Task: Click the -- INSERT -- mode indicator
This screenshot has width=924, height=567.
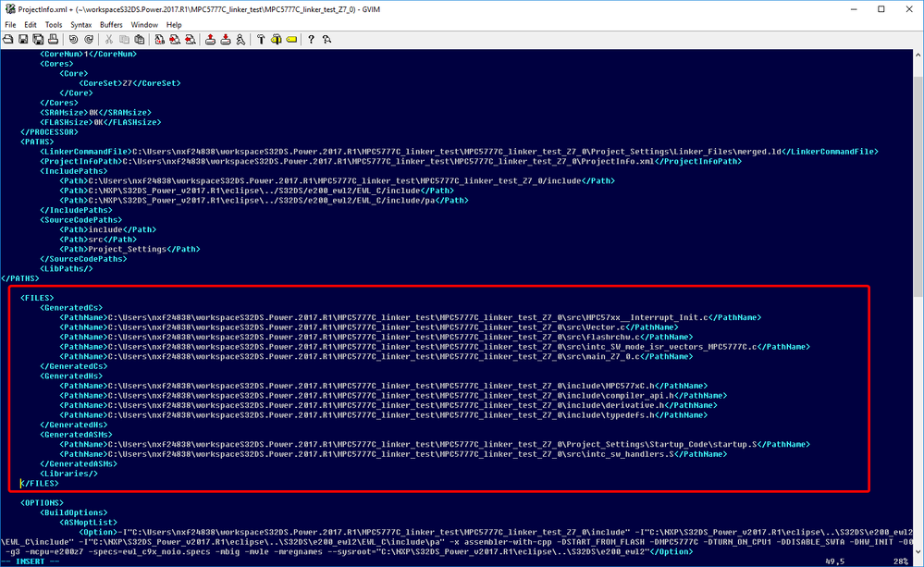Action: (30, 561)
